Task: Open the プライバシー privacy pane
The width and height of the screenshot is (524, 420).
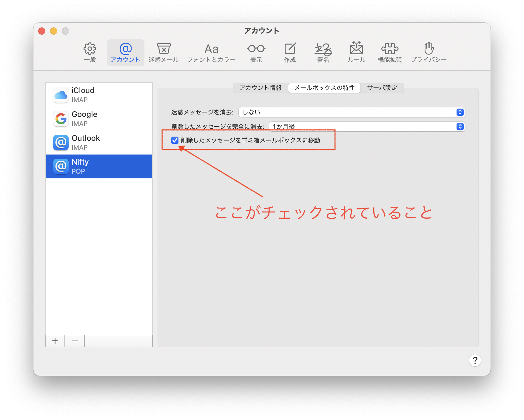Action: (x=429, y=52)
